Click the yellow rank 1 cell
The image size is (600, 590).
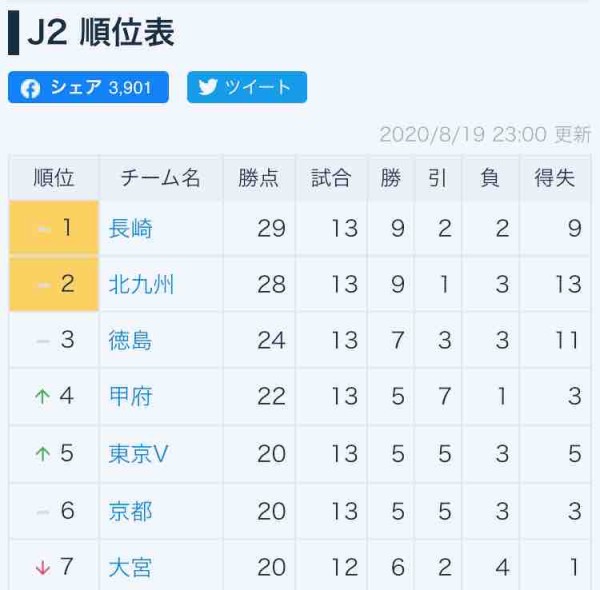[x=54, y=228]
